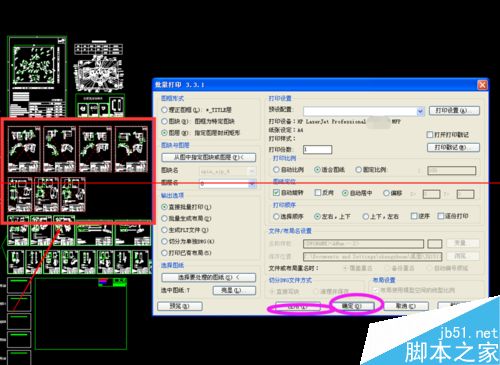Select 适合图纸 print scale option

coord(318,170)
